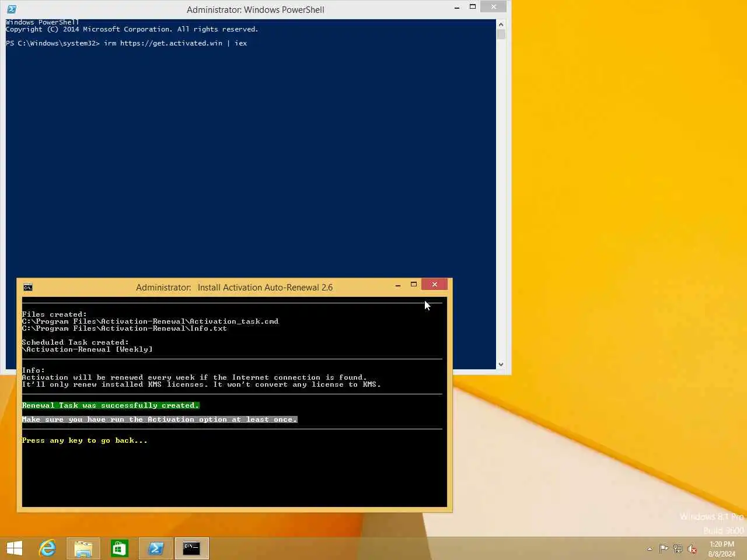Click '\Activation-Renewal [Weekly]' task line
Screen dimensions: 747x560
coord(87,349)
